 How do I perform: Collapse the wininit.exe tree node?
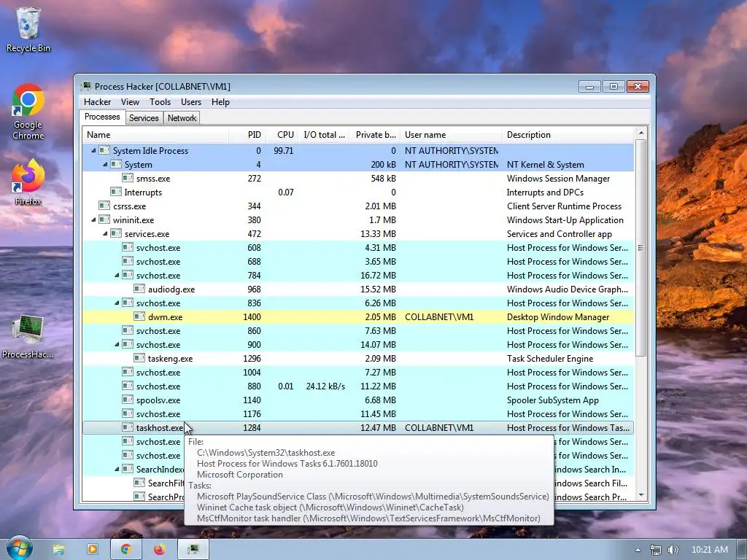93,219
